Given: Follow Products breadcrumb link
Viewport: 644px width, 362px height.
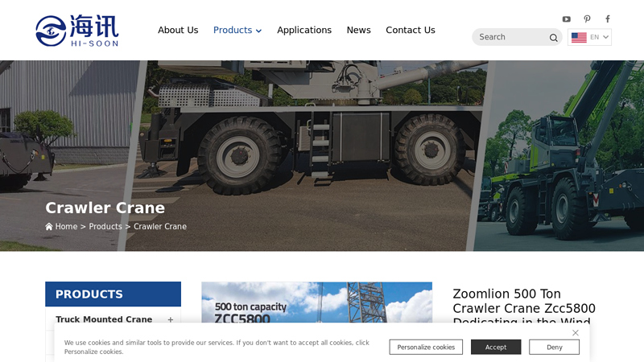Looking at the screenshot, I should (x=105, y=227).
